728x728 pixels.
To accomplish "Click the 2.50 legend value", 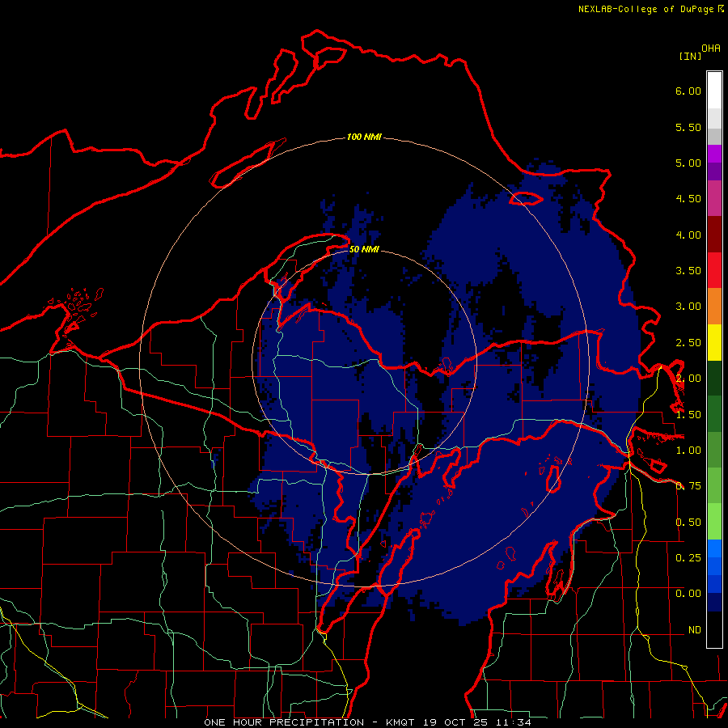I will click(x=688, y=343).
